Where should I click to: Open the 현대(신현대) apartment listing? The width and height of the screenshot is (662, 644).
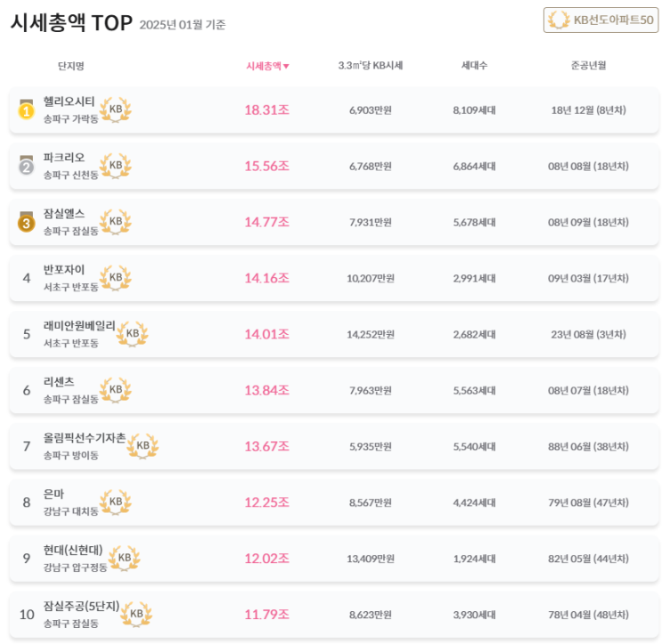click(73, 550)
